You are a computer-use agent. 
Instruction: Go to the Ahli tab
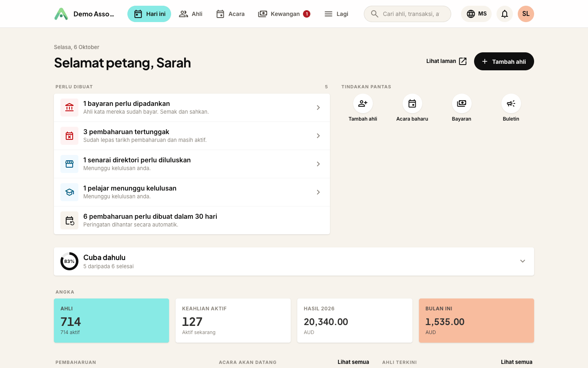click(191, 14)
